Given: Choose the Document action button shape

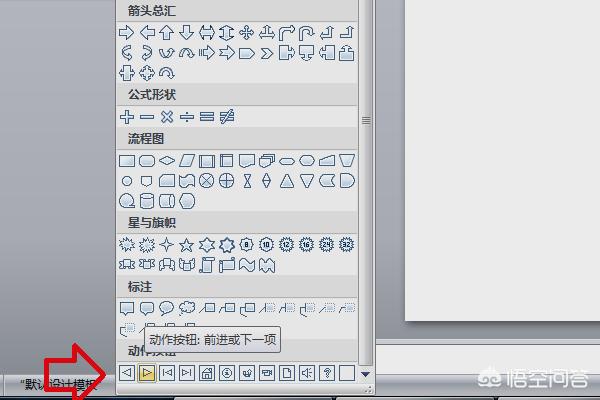Looking at the screenshot, I should (x=287, y=373).
